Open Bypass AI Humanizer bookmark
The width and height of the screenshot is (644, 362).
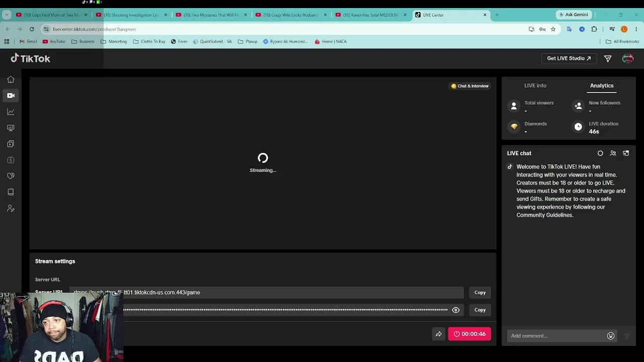click(285, 42)
